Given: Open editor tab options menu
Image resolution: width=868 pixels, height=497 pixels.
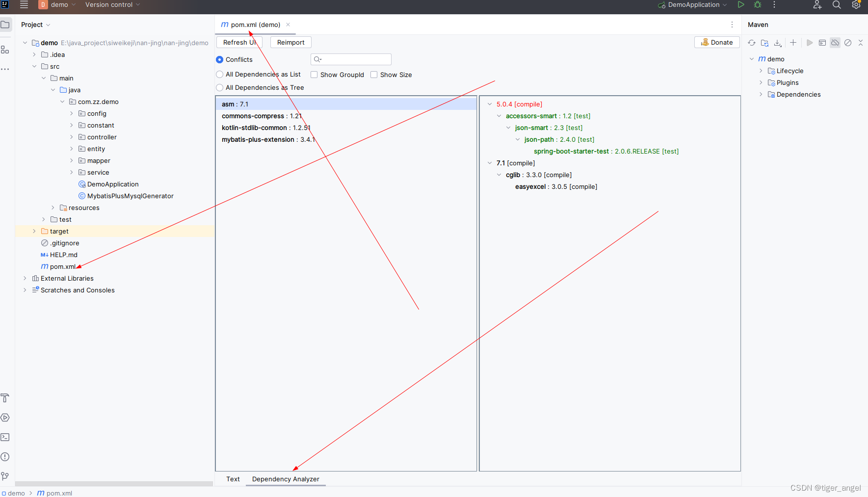Looking at the screenshot, I should 732,25.
